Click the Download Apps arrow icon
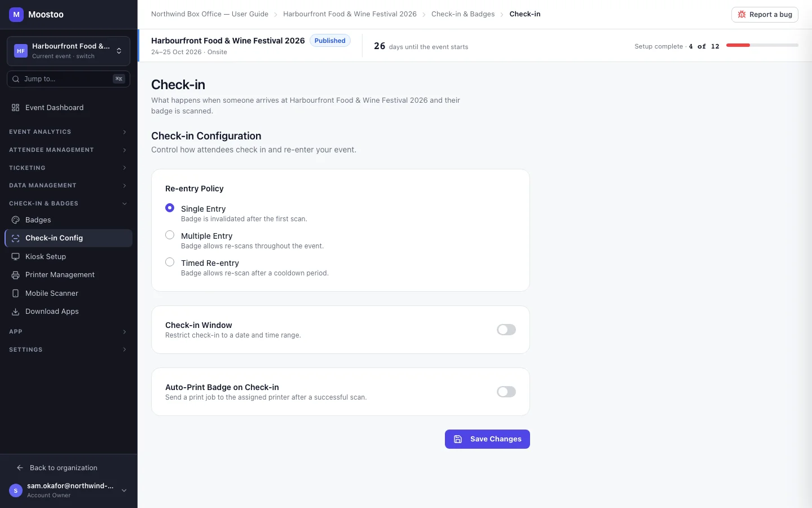The image size is (812, 508). pyautogui.click(x=16, y=312)
